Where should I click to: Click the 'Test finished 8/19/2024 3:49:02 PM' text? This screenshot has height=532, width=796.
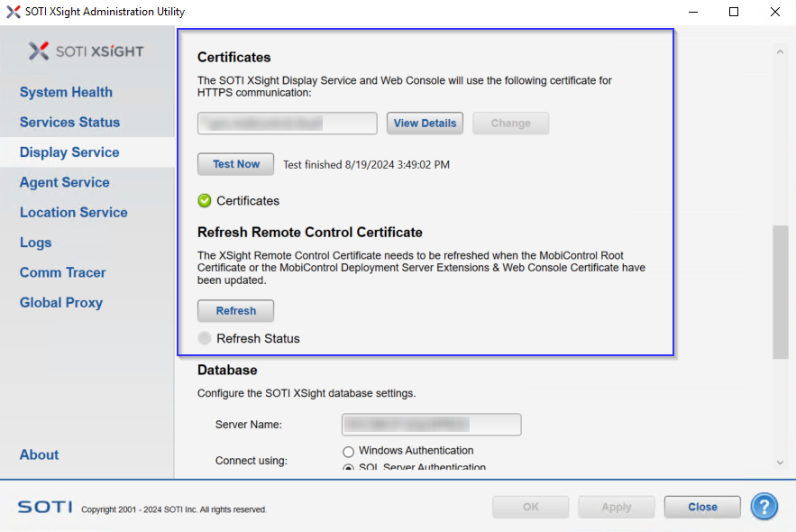click(366, 164)
